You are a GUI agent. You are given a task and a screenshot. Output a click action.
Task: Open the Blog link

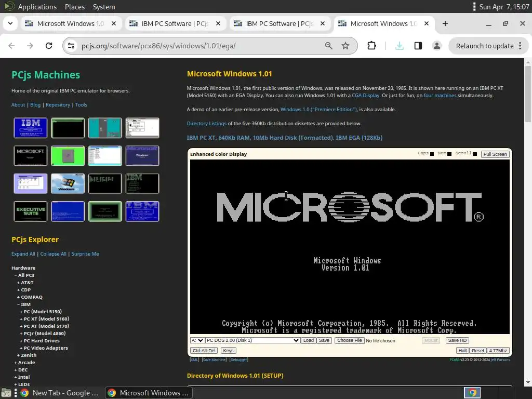point(35,105)
